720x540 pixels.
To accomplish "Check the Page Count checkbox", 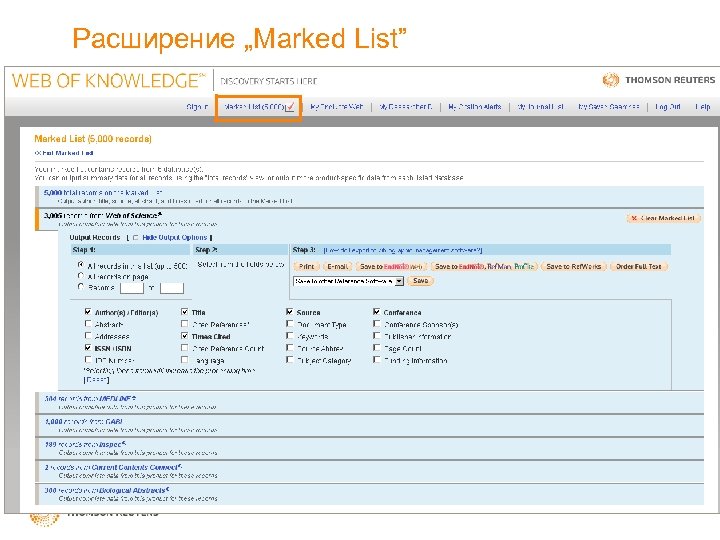I will point(377,348).
